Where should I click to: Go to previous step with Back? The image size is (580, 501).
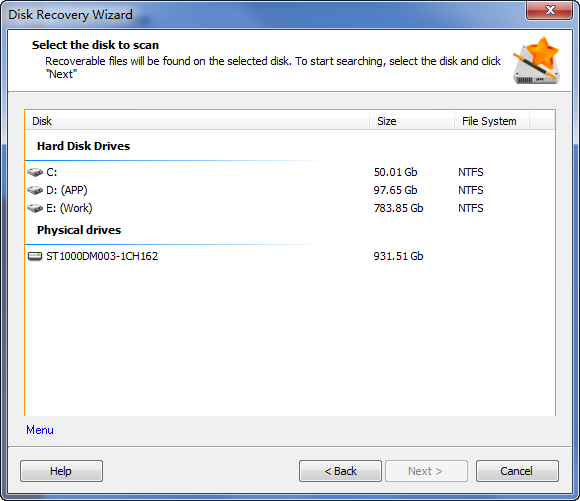340,471
